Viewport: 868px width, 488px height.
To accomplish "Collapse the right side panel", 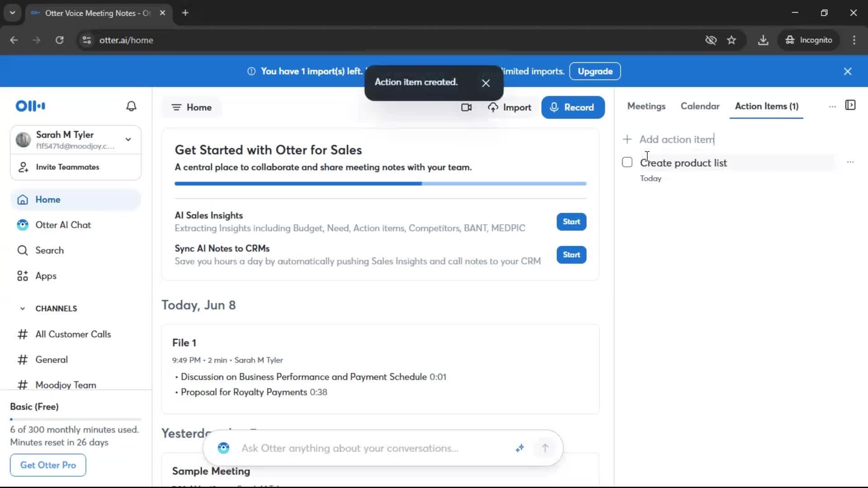I will point(850,105).
